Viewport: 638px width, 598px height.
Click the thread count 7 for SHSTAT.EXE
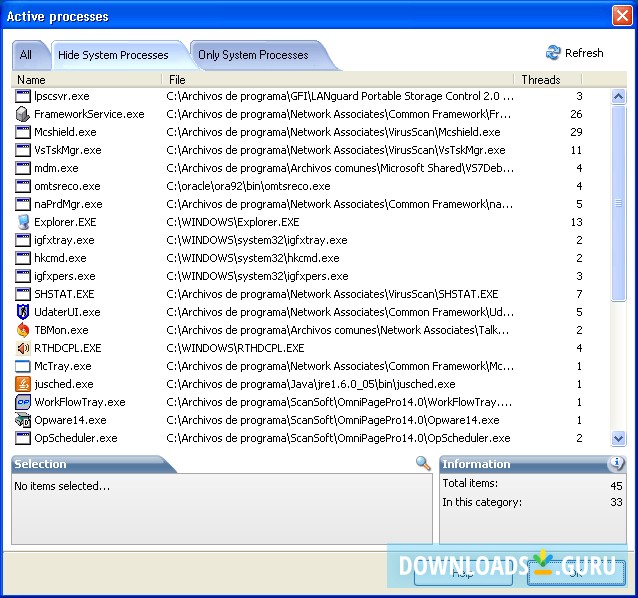coord(579,294)
